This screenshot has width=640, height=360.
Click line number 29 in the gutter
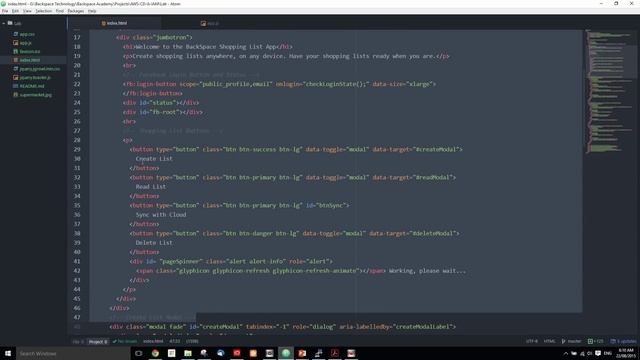pyautogui.click(x=77, y=149)
